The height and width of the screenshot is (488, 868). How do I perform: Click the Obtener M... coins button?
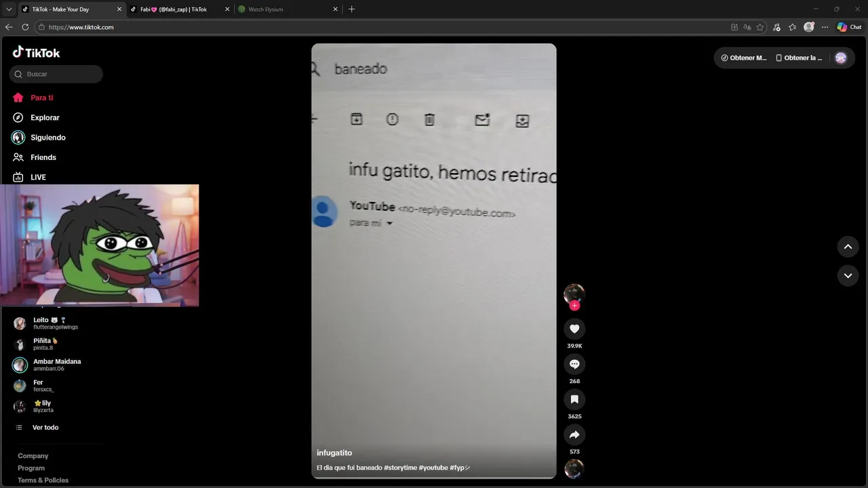[x=744, y=58]
